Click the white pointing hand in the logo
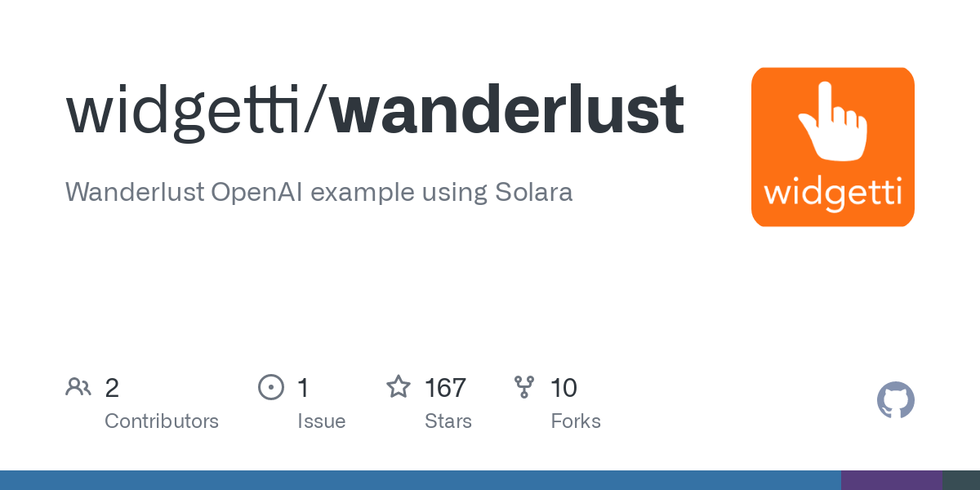The height and width of the screenshot is (490, 980). click(831, 122)
